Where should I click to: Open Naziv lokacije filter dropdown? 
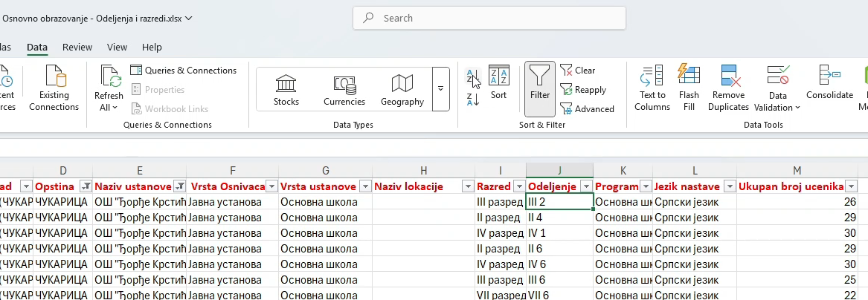coord(468,186)
